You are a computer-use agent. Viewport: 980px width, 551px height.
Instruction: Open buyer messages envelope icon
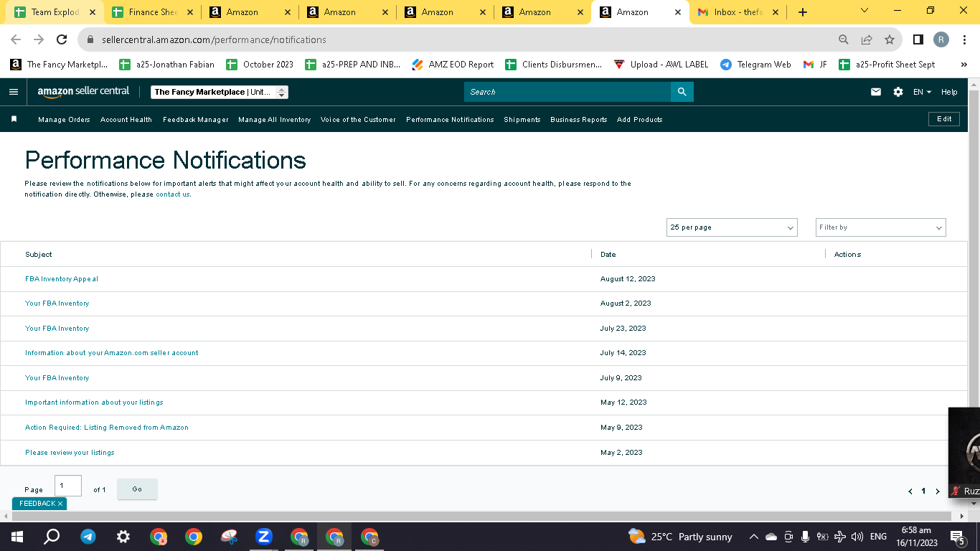pos(876,92)
